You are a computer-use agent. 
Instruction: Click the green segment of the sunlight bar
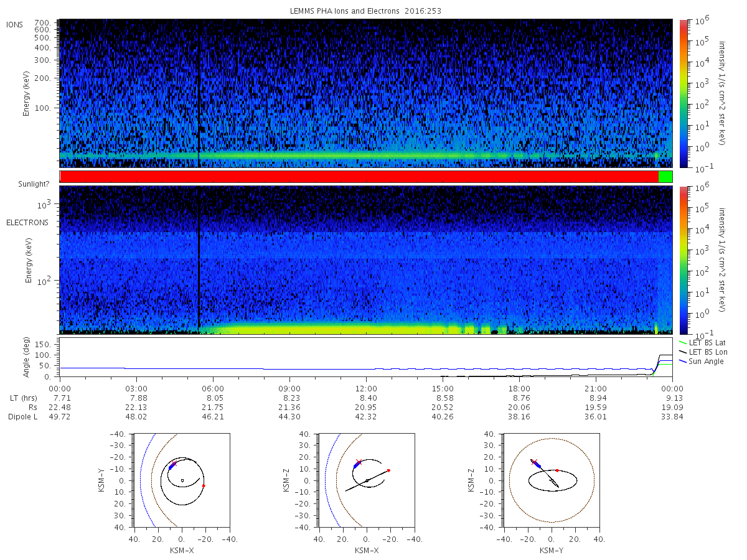coord(665,177)
